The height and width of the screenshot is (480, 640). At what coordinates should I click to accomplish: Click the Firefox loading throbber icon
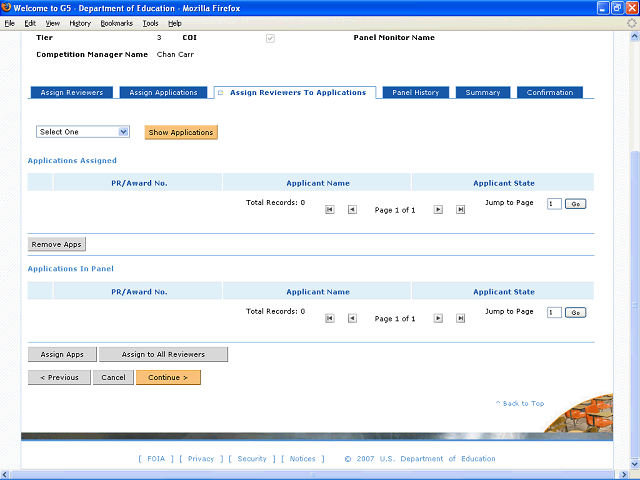click(631, 23)
